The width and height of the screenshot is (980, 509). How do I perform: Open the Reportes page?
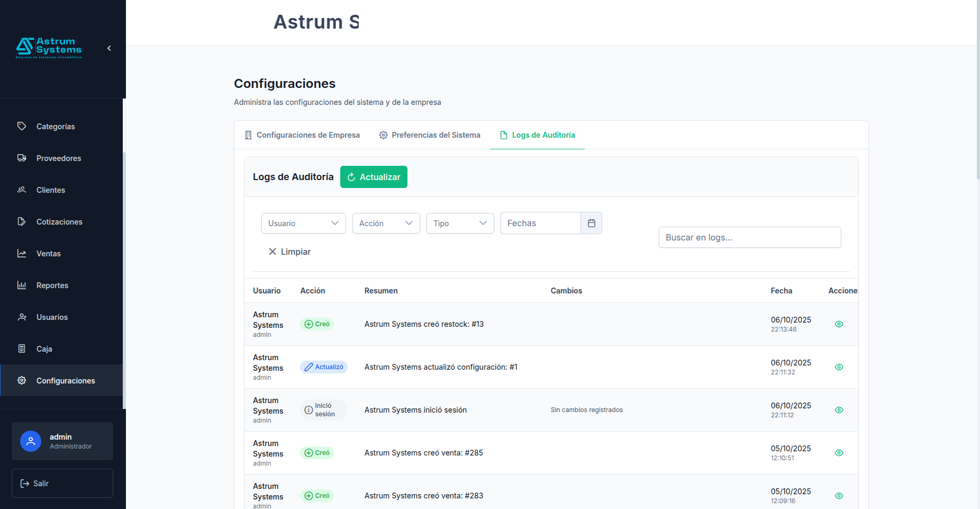click(x=52, y=285)
